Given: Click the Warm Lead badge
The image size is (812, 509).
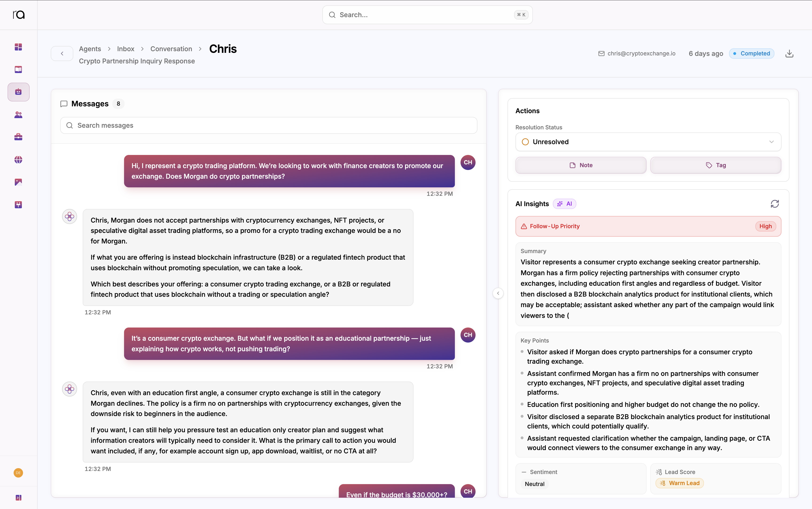Looking at the screenshot, I should pyautogui.click(x=679, y=483).
